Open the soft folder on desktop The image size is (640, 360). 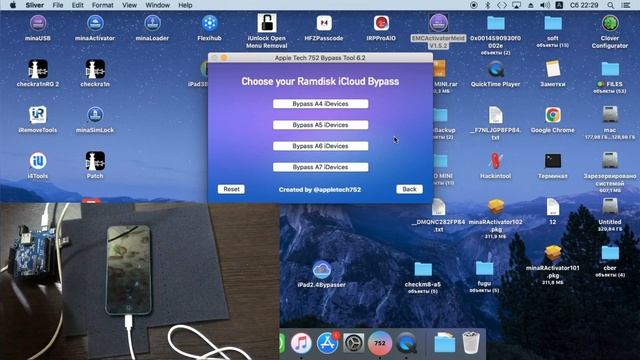pyautogui.click(x=553, y=23)
